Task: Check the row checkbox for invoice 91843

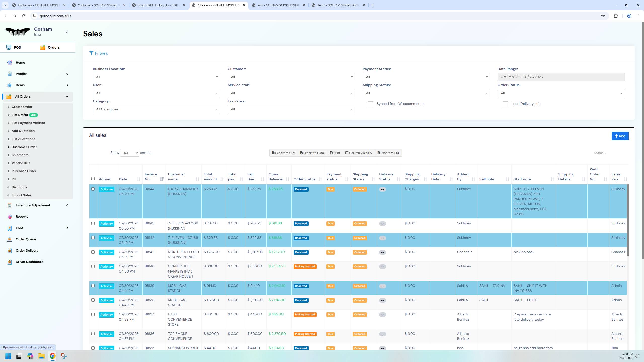Action: click(93, 223)
